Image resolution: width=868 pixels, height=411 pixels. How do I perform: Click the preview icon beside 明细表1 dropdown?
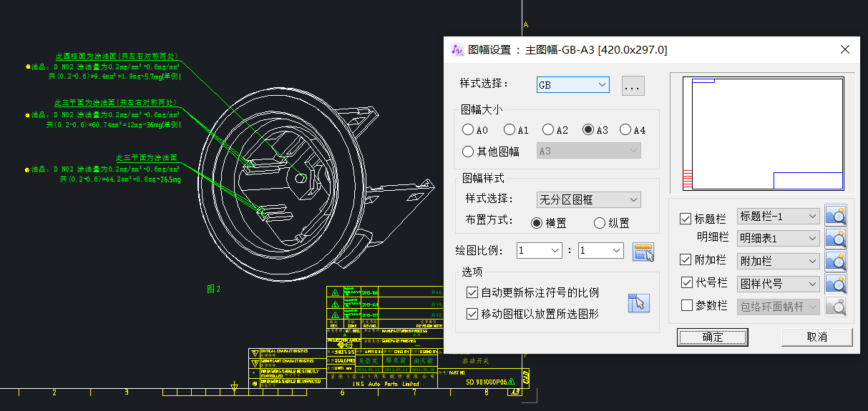click(836, 238)
